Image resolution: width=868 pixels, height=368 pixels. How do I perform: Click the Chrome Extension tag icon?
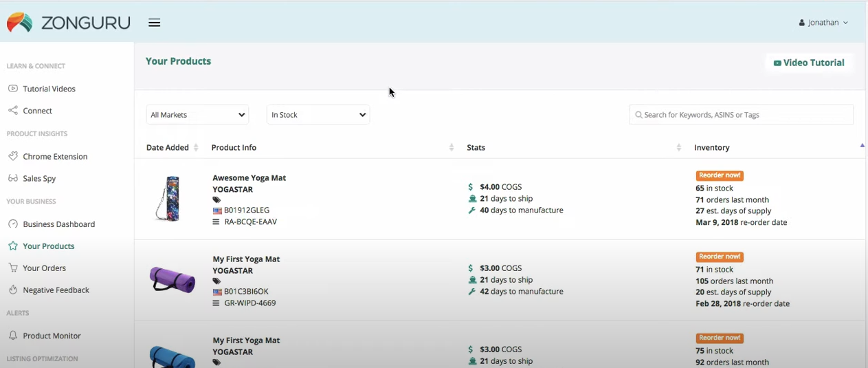(x=13, y=157)
